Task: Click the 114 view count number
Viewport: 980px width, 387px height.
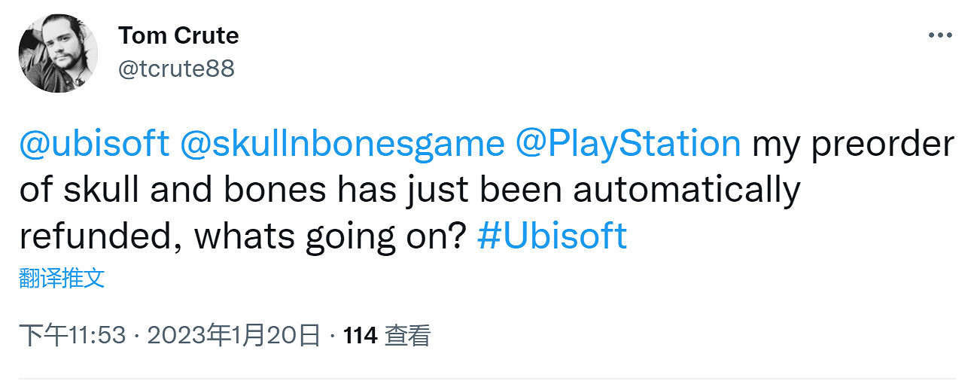Action: click(x=360, y=336)
